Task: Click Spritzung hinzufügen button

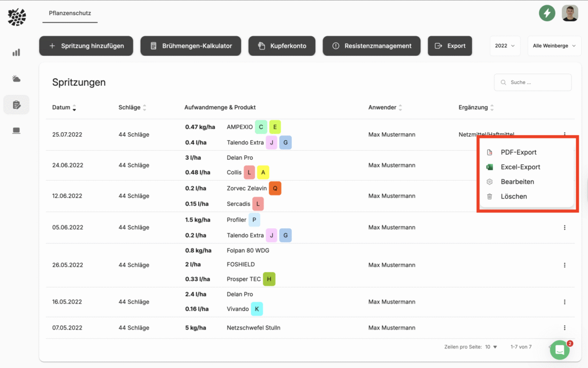Action: 86,46
